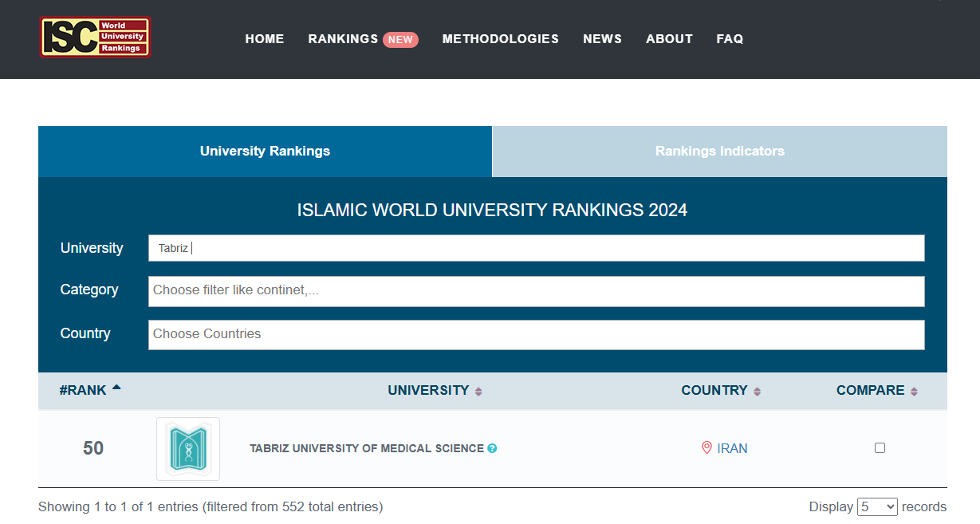Go to the News page
980x524 pixels.
click(602, 39)
